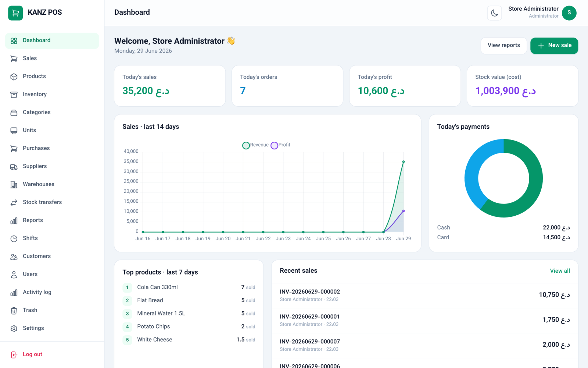The width and height of the screenshot is (588, 368).
Task: Click the KANZ POS cart logo
Action: pos(15,13)
